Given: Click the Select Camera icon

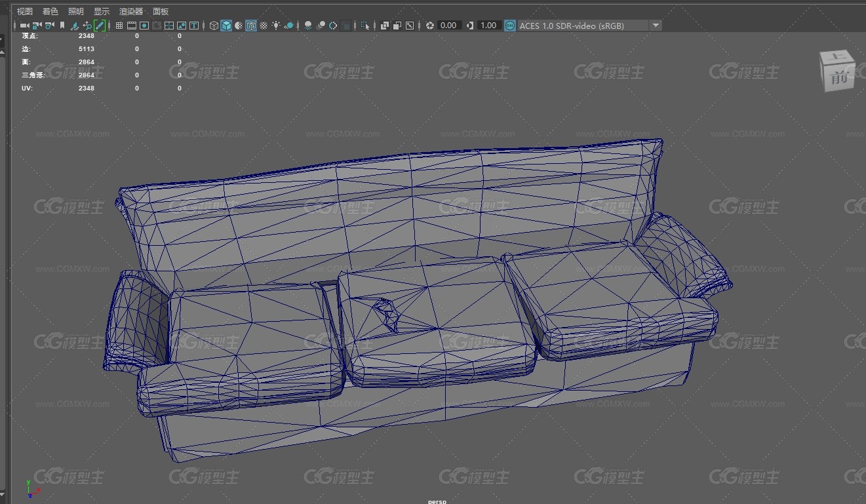Looking at the screenshot, I should [24, 26].
